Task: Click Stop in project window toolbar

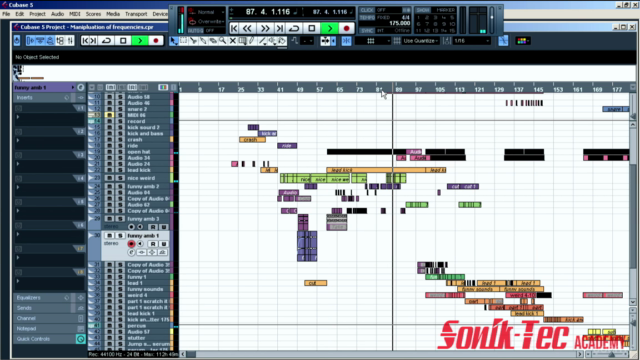Action: coord(123,41)
